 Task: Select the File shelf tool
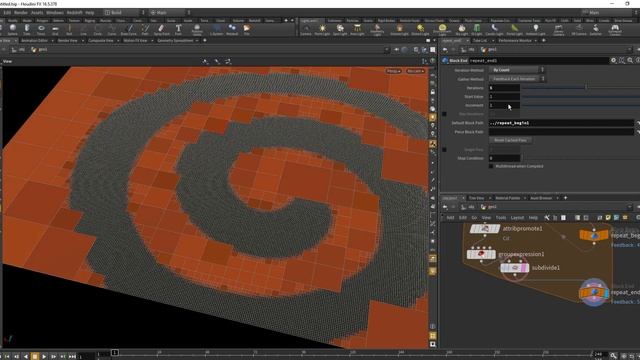[247, 29]
